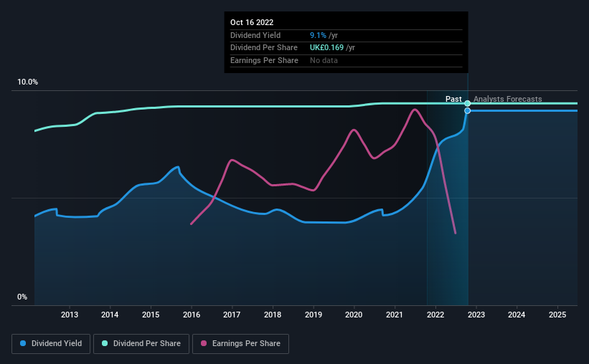The image size is (589, 364).
Task: Click the 'Oct 16 2022' tooltip date
Action: 252,22
